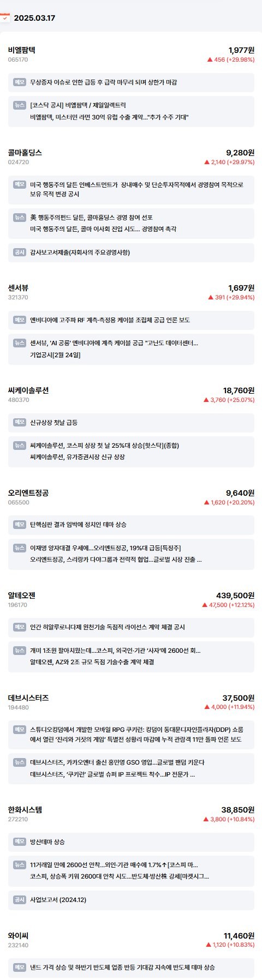Click the calendar icon beside 2025.03.17
This screenshot has width=262, height=980.
point(4,17)
